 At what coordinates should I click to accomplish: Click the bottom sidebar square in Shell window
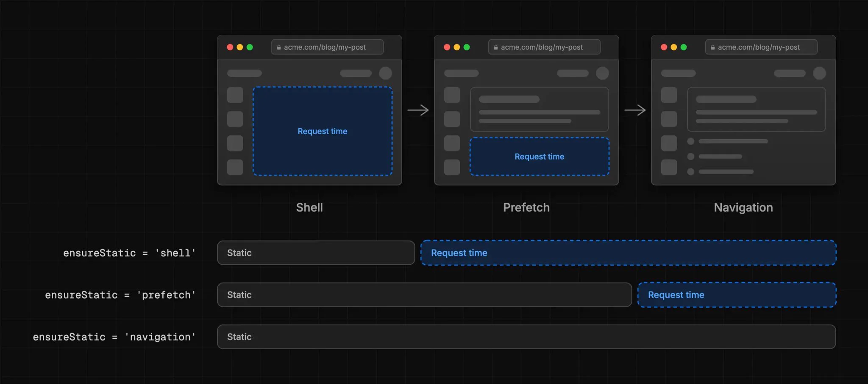(235, 167)
